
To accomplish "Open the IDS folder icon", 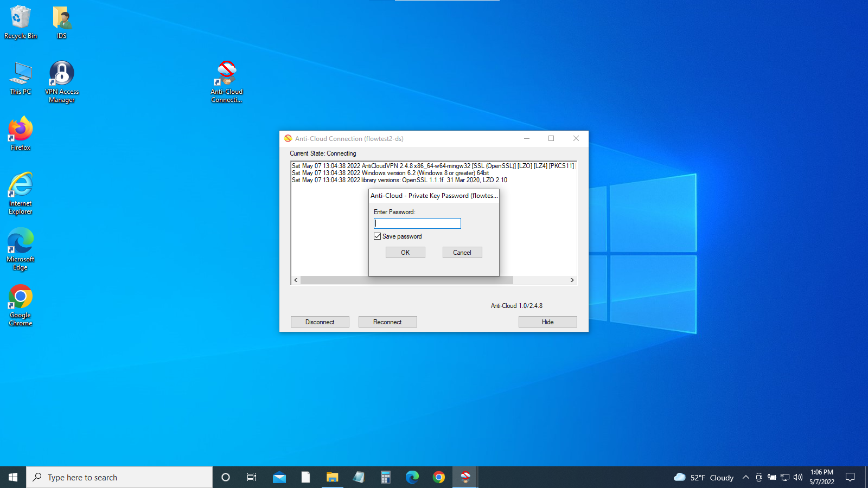I will [x=62, y=22].
